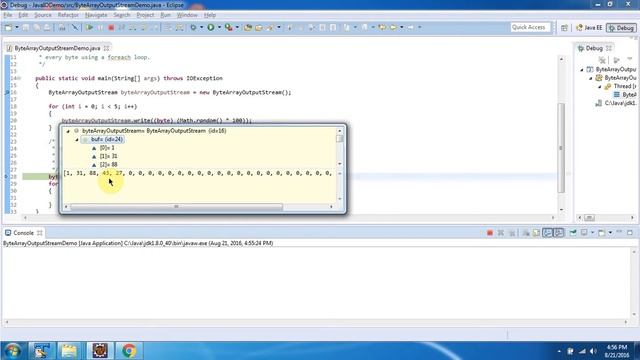
Task: Open the Search menu
Action: [x=122, y=15]
